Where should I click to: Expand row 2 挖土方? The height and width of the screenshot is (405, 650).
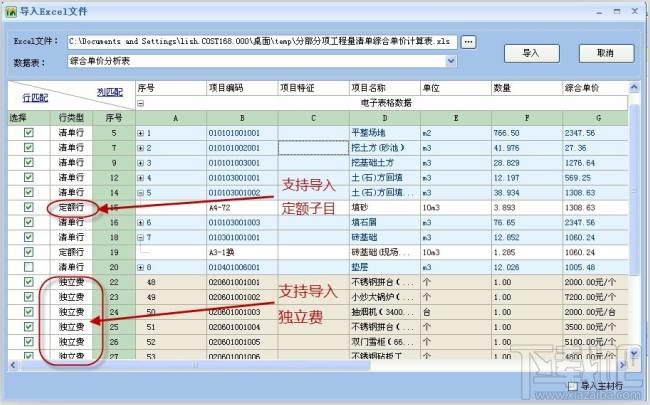tap(141, 148)
